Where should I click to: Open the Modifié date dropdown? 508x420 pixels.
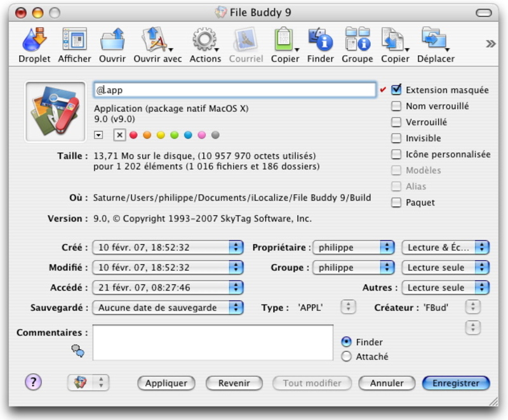(x=168, y=268)
